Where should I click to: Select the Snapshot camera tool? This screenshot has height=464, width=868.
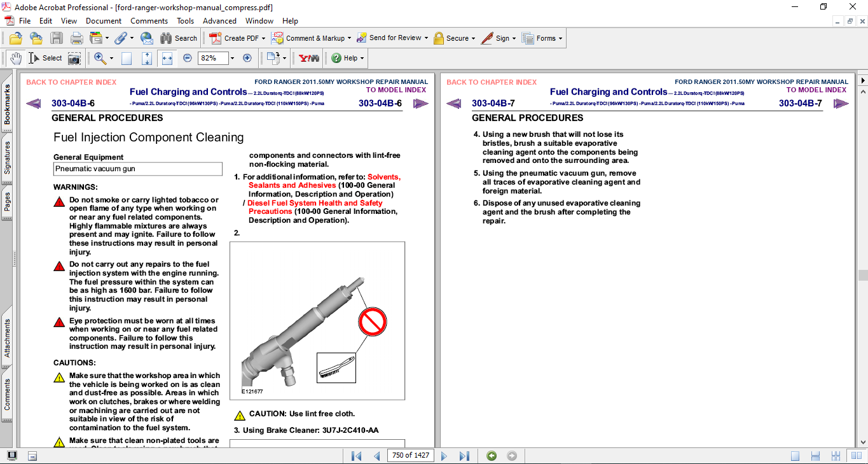coord(74,59)
